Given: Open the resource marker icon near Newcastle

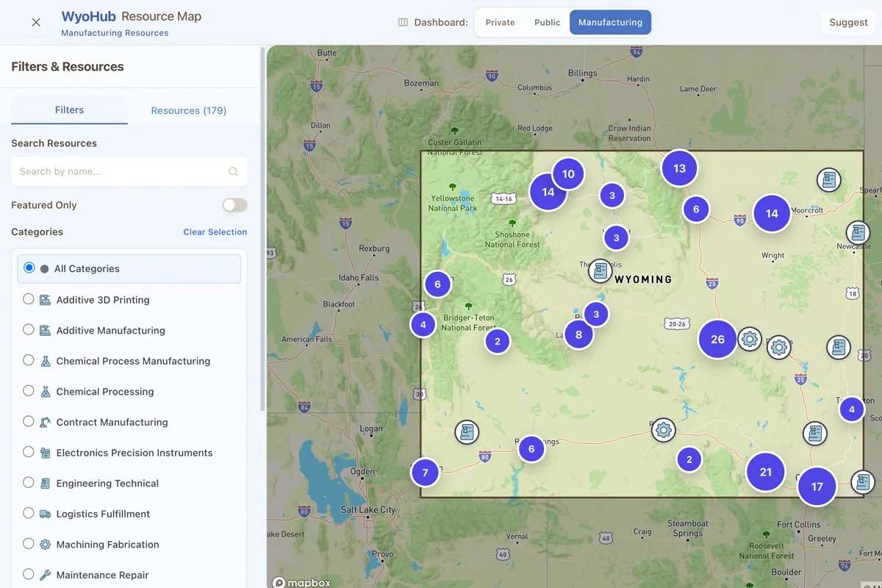Looking at the screenshot, I should (858, 232).
